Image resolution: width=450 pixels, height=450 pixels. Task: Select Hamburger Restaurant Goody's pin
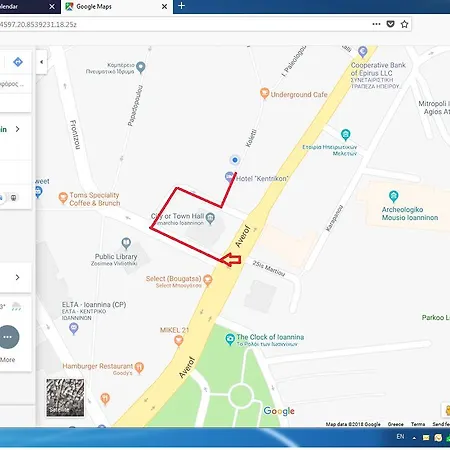click(x=139, y=368)
